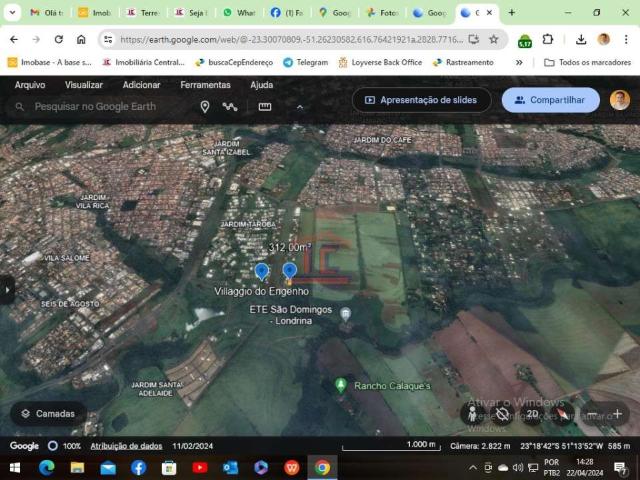
Task: Open the volume control in tray
Action: pyautogui.click(x=518, y=468)
